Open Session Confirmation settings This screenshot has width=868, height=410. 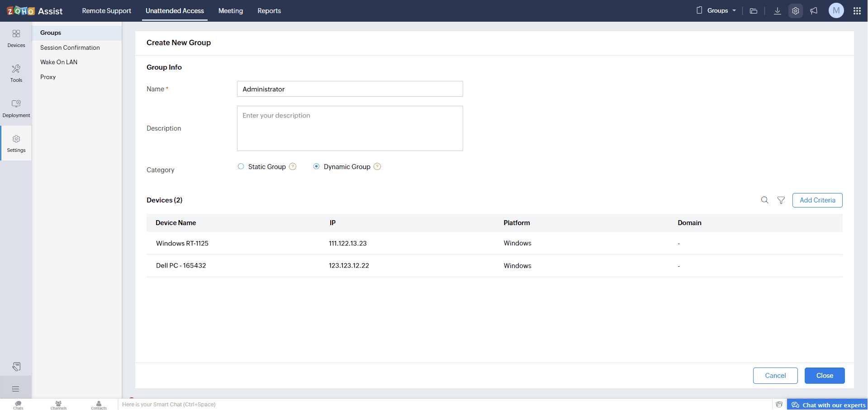70,47
